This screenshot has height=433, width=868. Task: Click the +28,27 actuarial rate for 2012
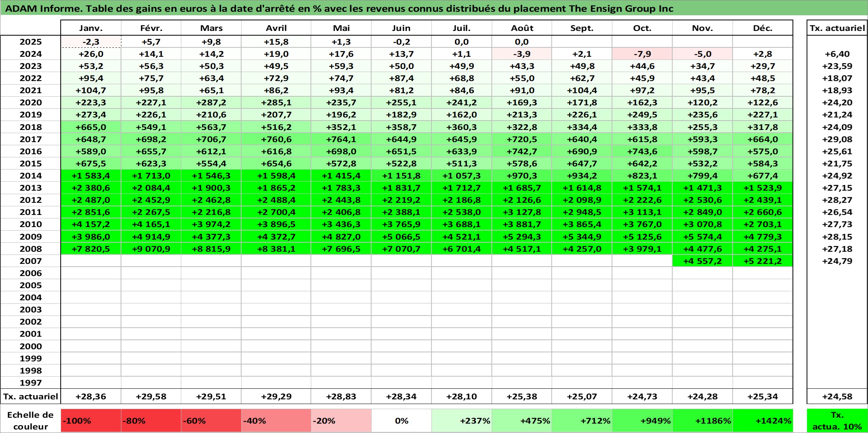click(837, 200)
